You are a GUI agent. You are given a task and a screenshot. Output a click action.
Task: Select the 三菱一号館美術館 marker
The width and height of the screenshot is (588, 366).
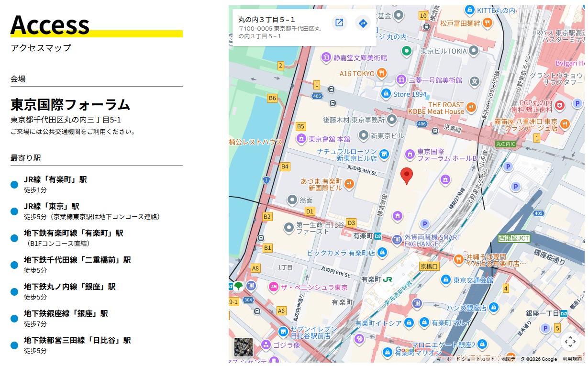click(x=401, y=79)
